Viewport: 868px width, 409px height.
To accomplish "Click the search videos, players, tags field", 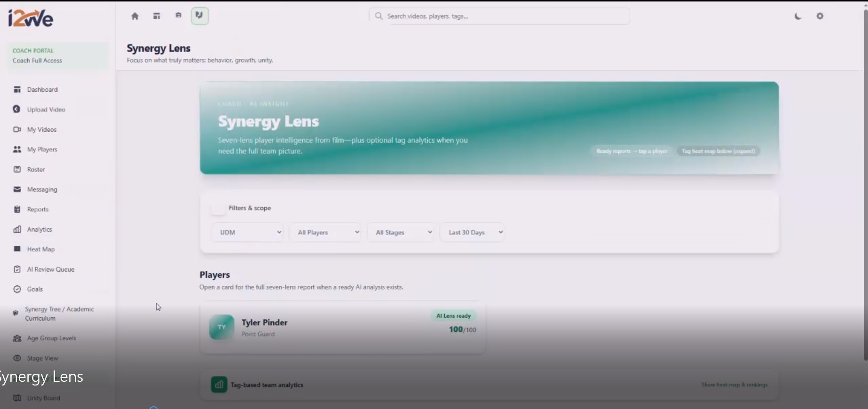I will point(499,16).
